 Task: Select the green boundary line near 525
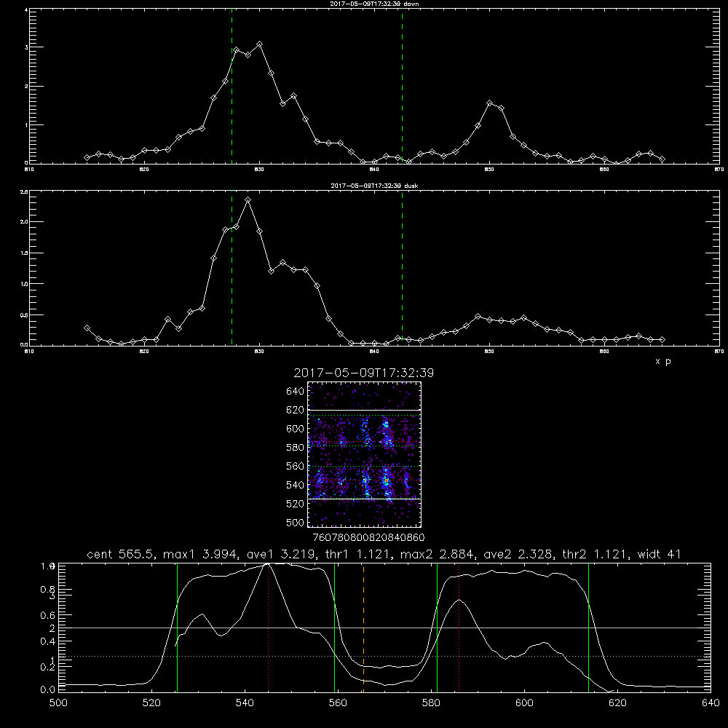coord(178,628)
